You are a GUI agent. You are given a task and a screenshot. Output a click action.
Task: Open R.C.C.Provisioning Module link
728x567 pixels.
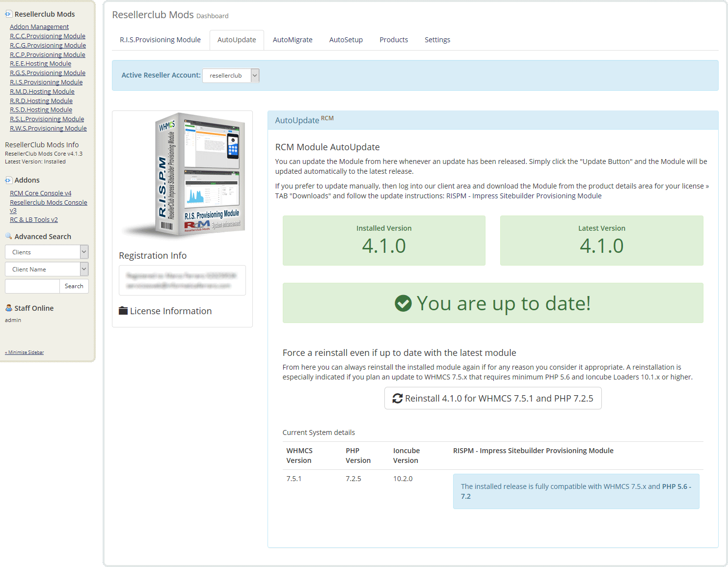tap(48, 36)
